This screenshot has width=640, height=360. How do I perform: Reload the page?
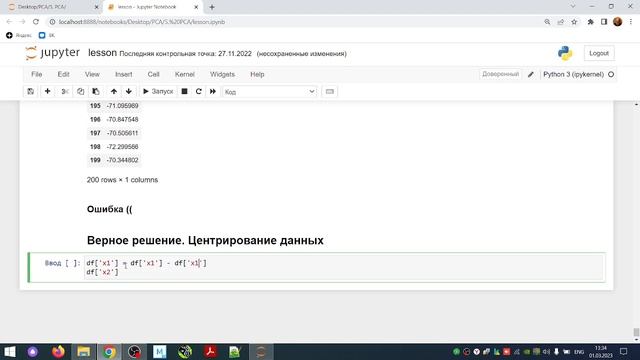36,22
